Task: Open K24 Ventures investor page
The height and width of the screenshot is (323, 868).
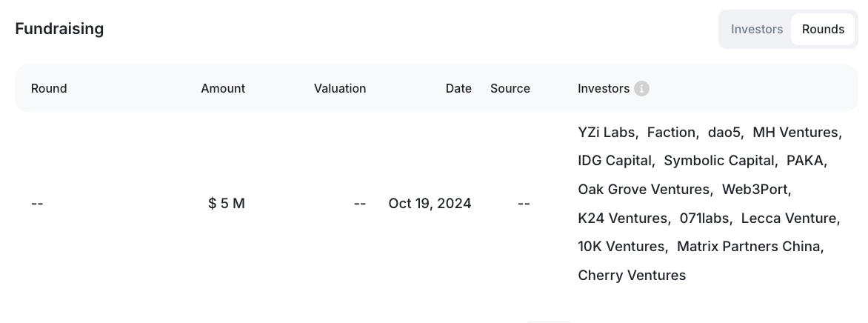Action: click(x=622, y=219)
